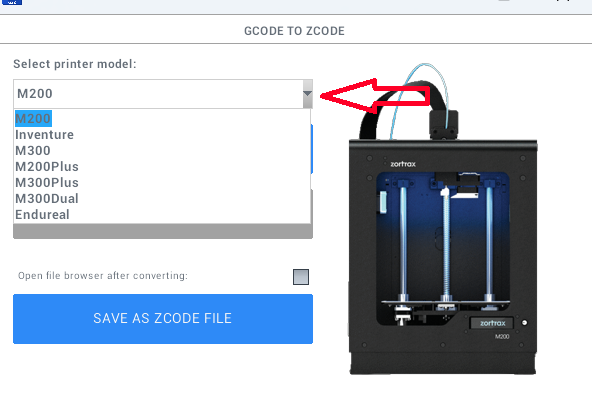The image size is (594, 405).
Task: Select Inventure from the printer list
Action: (x=44, y=134)
